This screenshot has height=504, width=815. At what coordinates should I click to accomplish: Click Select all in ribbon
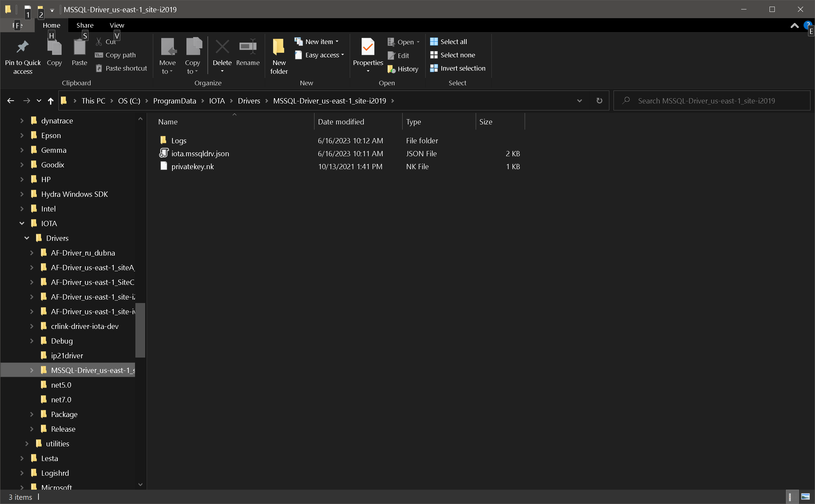pyautogui.click(x=448, y=42)
